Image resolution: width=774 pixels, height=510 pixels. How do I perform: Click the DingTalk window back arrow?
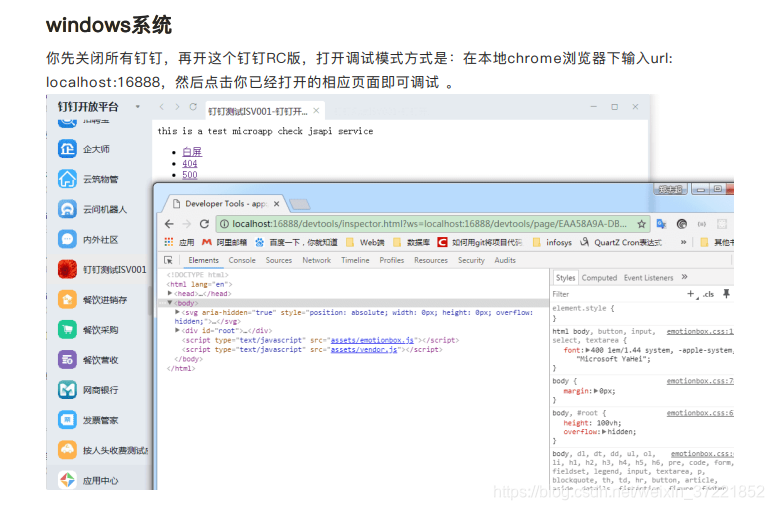[161, 107]
